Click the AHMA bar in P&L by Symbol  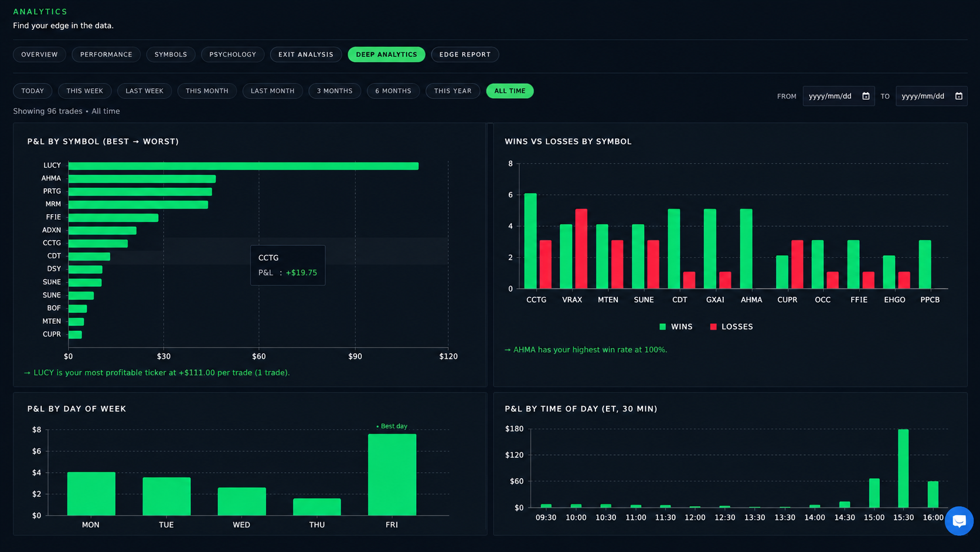tap(142, 179)
